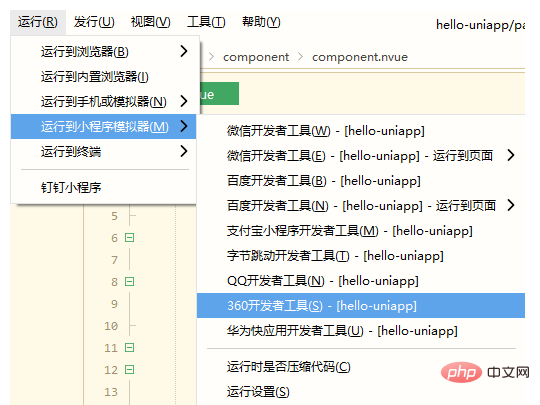Screen dimensions: 540x405
Task: Run in 华为快应用开发者工具(U)
Action: point(361,331)
